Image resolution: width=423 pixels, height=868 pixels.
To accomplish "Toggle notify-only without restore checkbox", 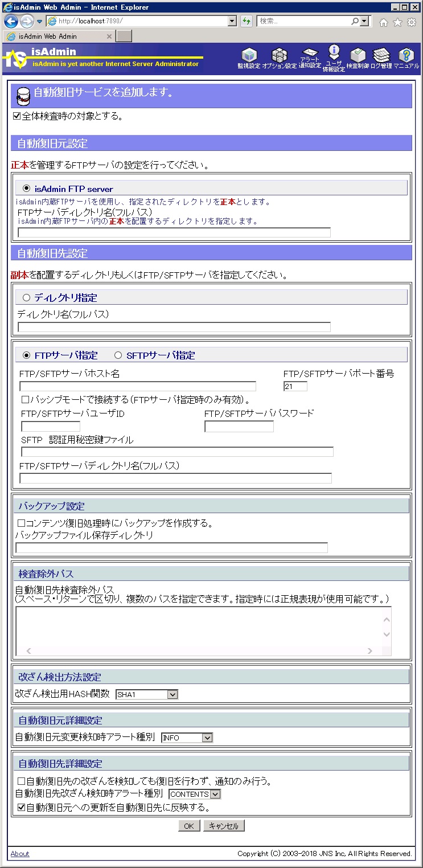I will (21, 781).
